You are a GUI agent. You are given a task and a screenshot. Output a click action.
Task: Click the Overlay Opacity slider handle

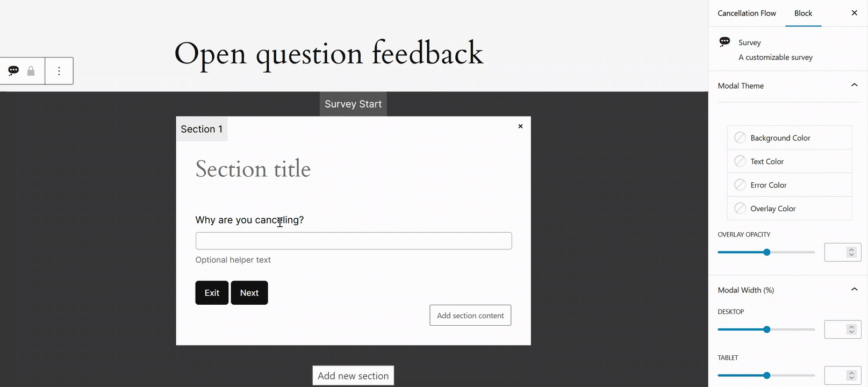pos(767,252)
